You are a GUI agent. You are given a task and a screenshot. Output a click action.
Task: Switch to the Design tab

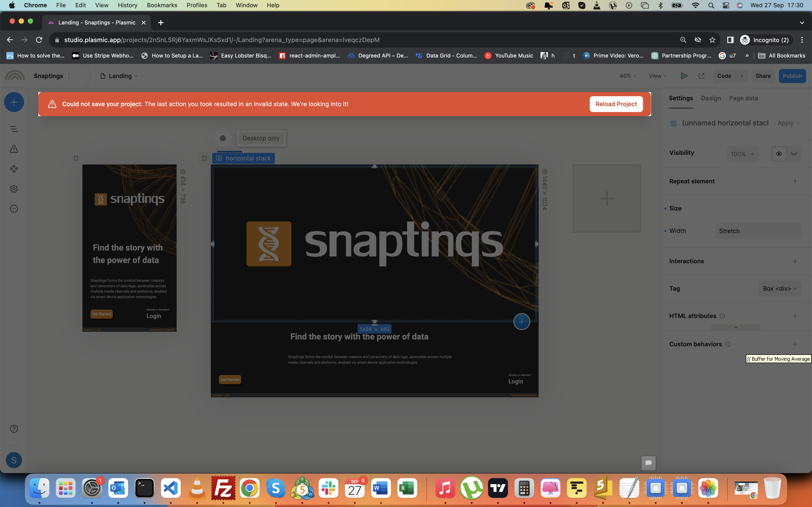tap(711, 98)
